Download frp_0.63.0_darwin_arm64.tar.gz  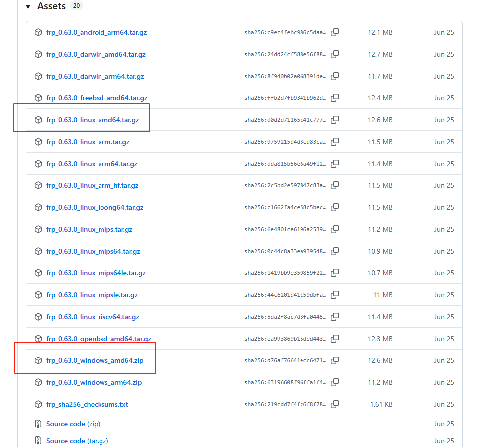[95, 76]
